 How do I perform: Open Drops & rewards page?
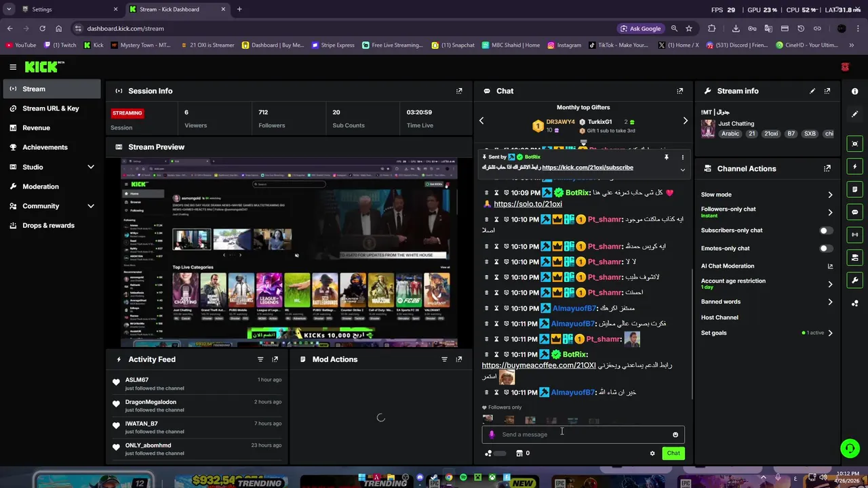point(52,225)
